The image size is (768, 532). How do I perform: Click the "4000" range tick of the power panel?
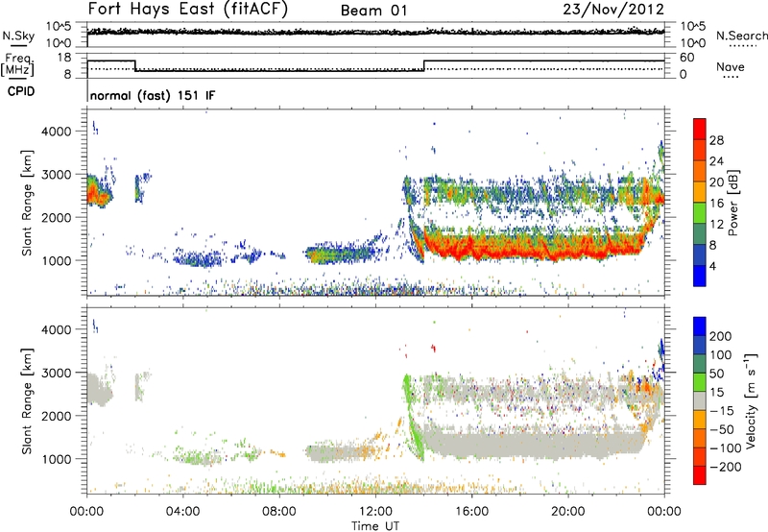point(56,132)
